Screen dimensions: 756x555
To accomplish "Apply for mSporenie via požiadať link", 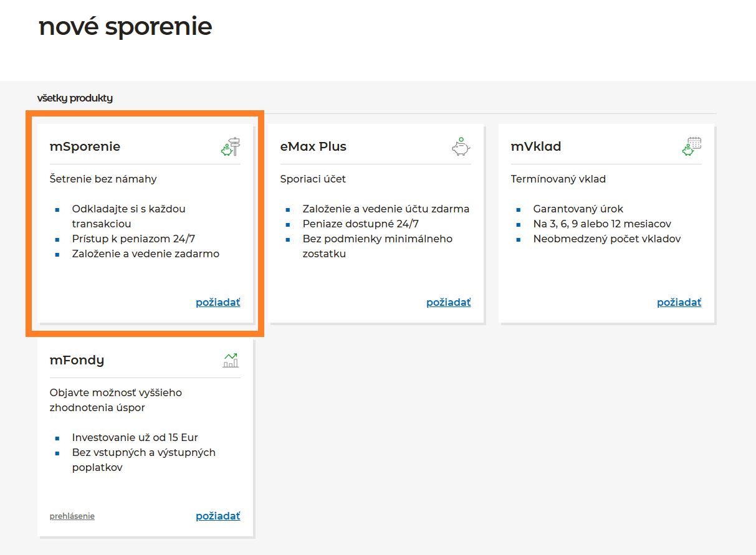I will [x=218, y=303].
